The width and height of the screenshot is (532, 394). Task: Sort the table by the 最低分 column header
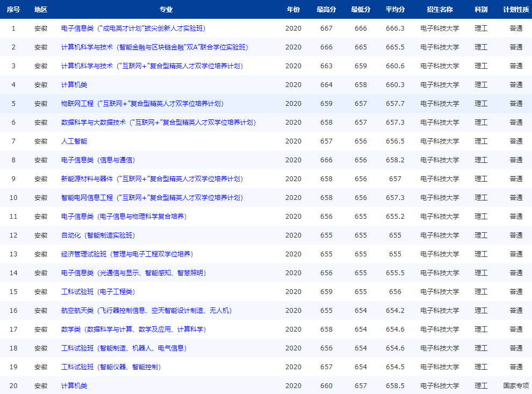[361, 9]
